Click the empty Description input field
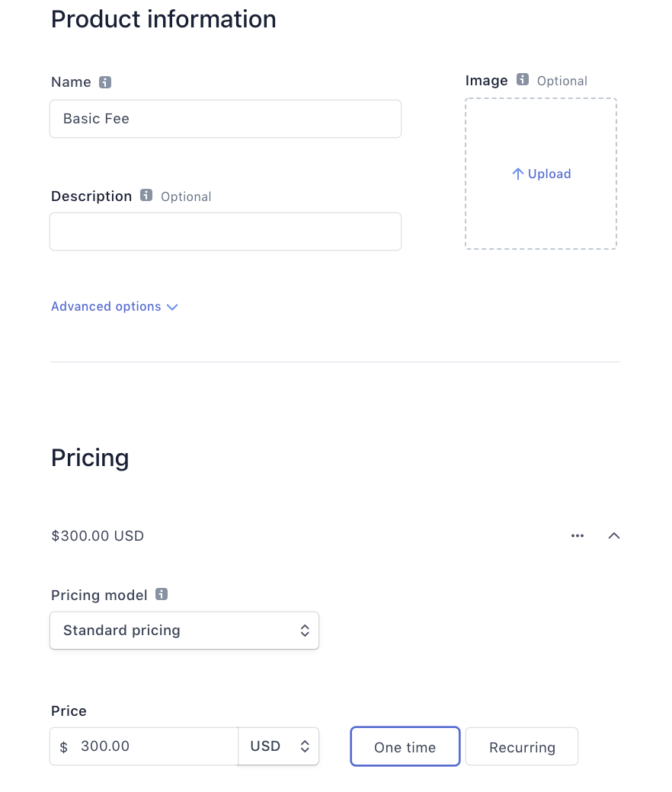The image size is (672, 792). pos(225,232)
